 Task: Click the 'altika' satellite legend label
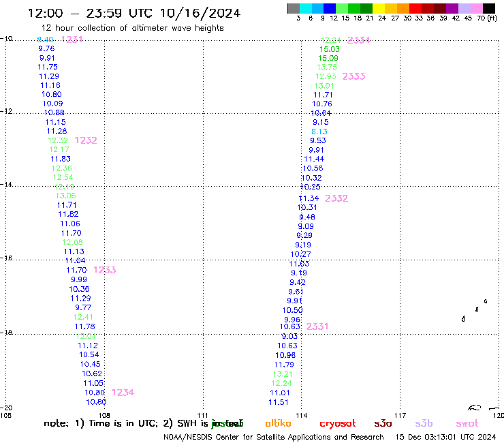[x=278, y=423]
